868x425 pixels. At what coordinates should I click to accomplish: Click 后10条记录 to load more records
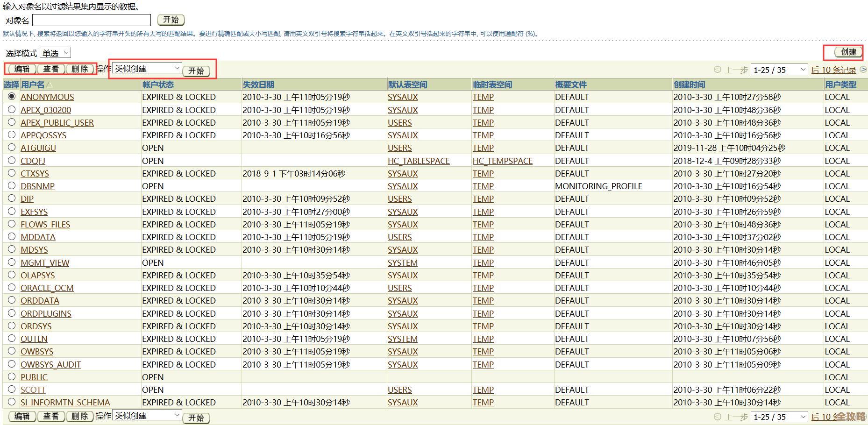pyautogui.click(x=834, y=69)
